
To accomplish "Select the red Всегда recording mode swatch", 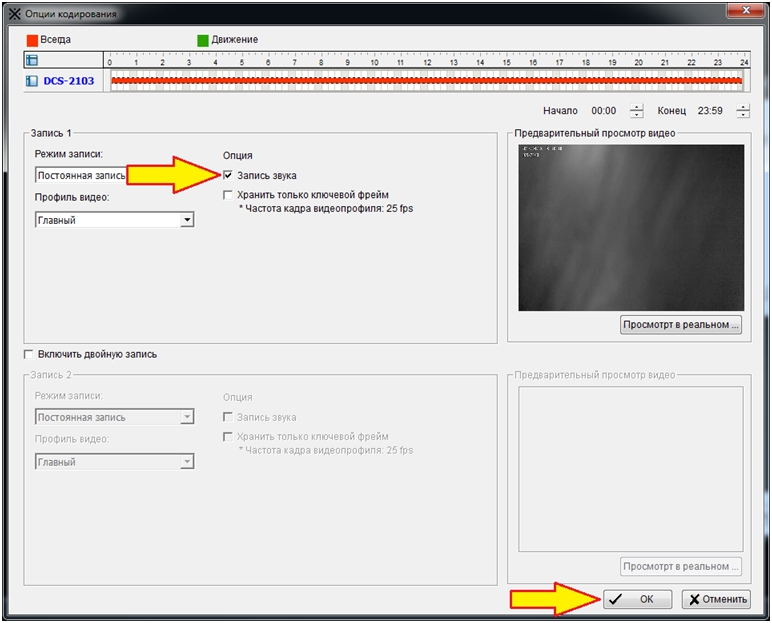I will [x=31, y=40].
